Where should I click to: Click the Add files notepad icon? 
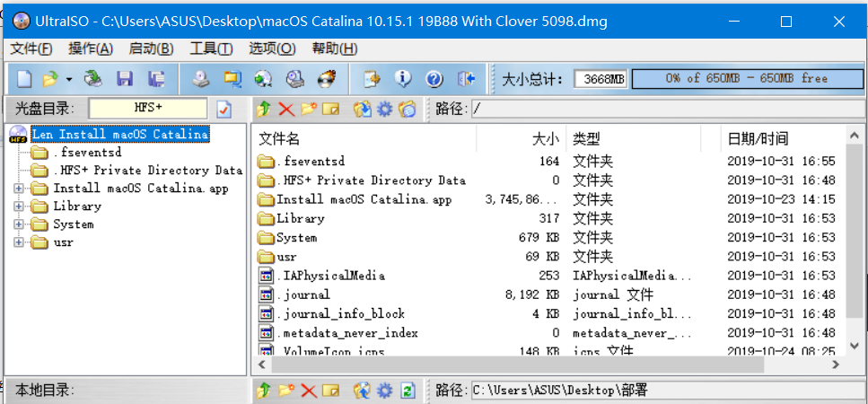coord(372,79)
